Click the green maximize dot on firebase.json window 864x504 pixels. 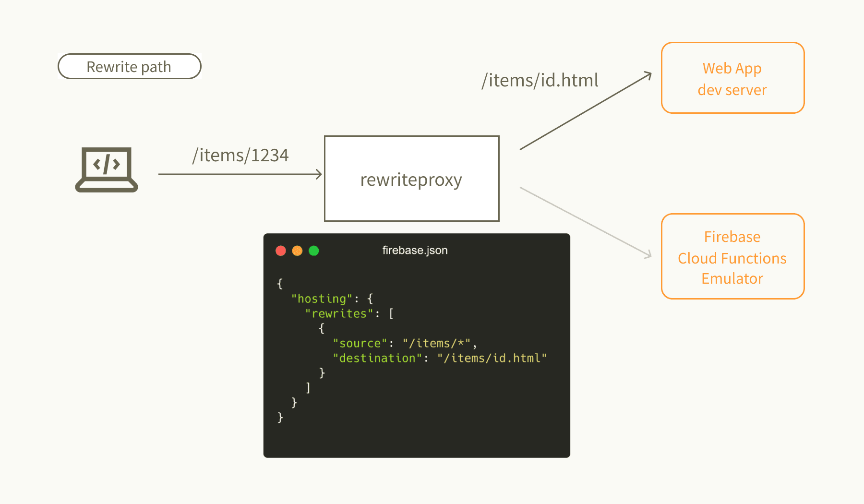point(314,251)
